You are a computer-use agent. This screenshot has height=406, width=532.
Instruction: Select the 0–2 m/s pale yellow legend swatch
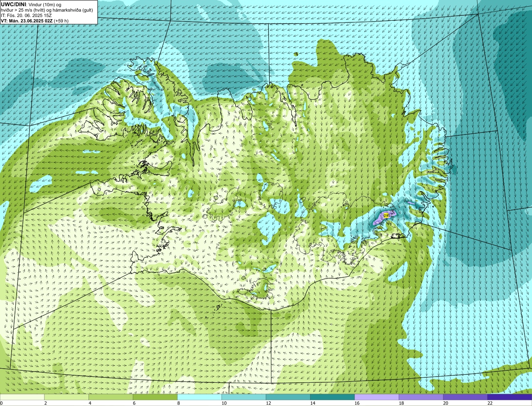coord(22,397)
